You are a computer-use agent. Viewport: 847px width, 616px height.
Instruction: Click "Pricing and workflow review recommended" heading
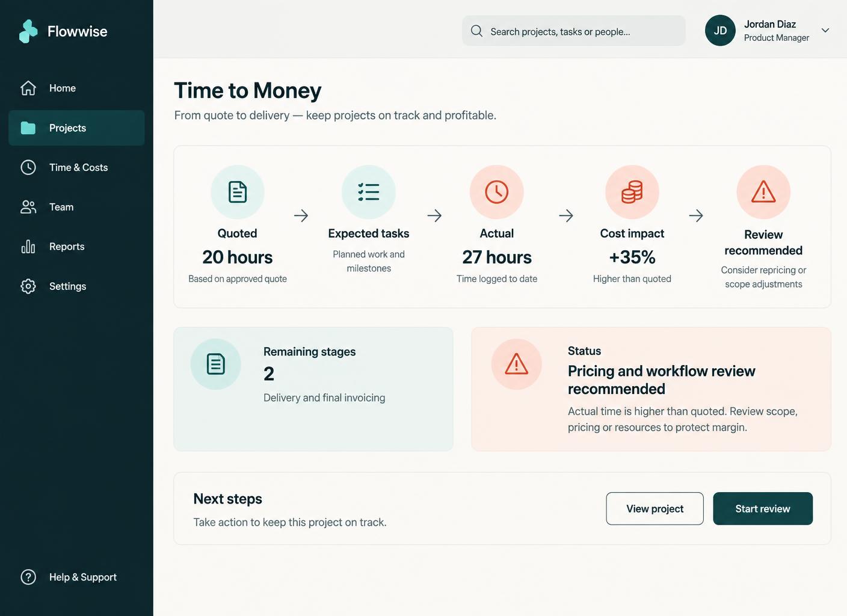(x=662, y=380)
